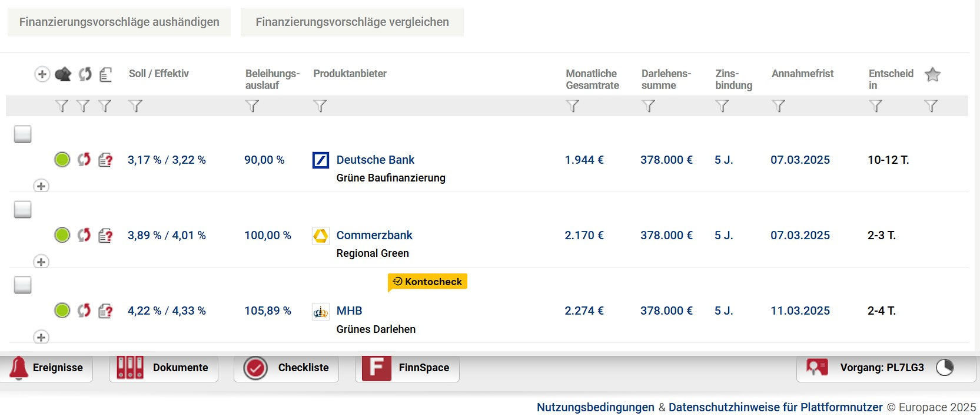The image size is (980, 416).
Task: Open the refresh column filter
Action: (x=83, y=106)
